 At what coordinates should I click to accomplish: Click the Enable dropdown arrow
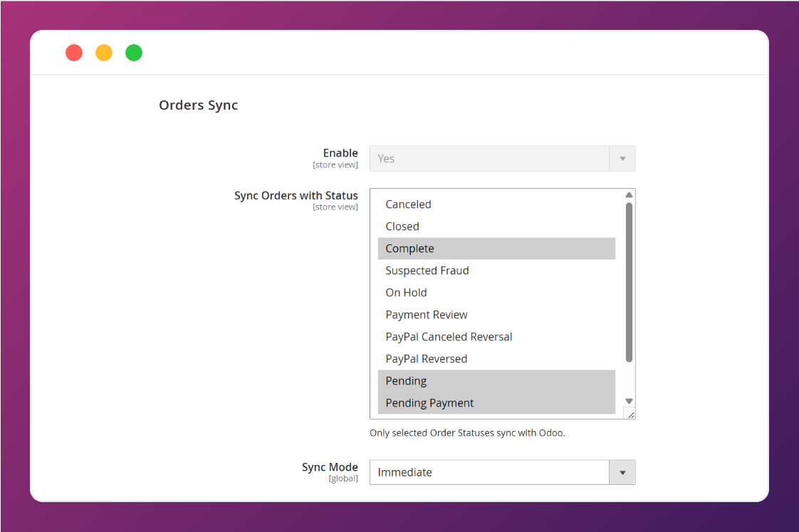click(x=622, y=159)
